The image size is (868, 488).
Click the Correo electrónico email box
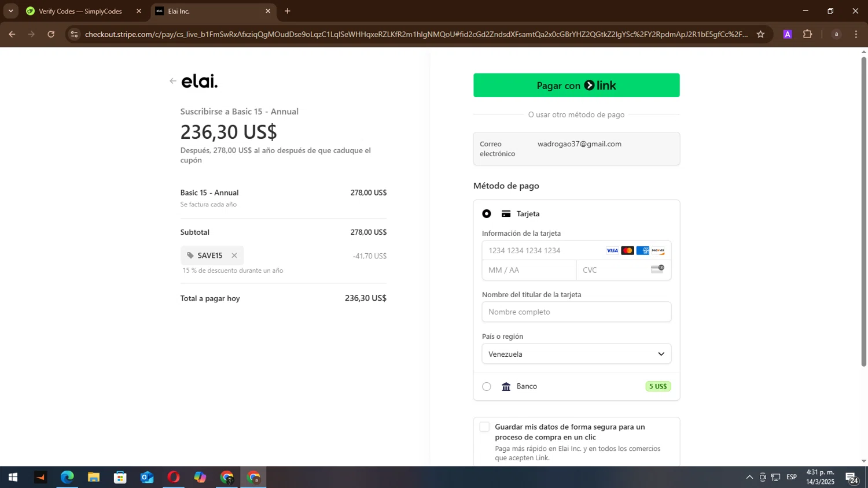coord(576,149)
